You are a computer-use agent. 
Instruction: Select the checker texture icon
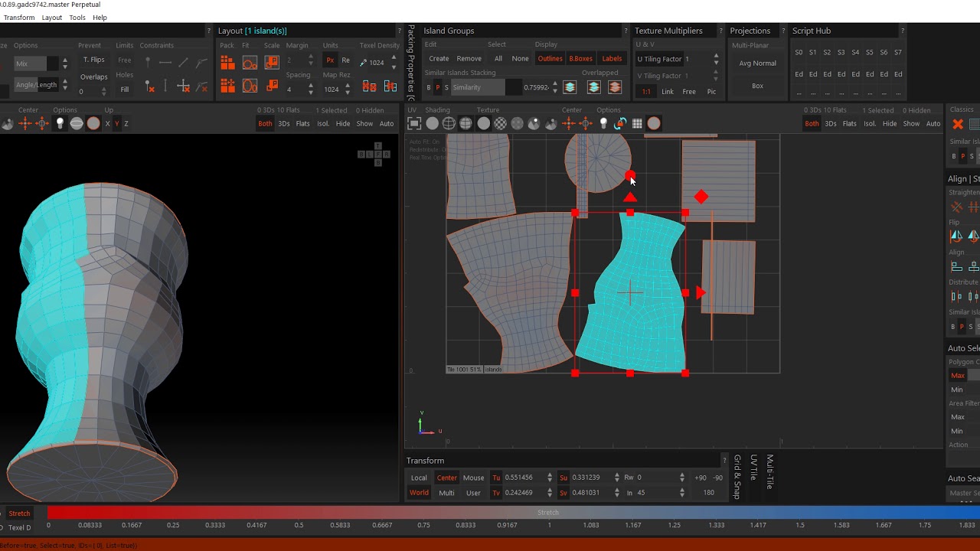point(500,123)
